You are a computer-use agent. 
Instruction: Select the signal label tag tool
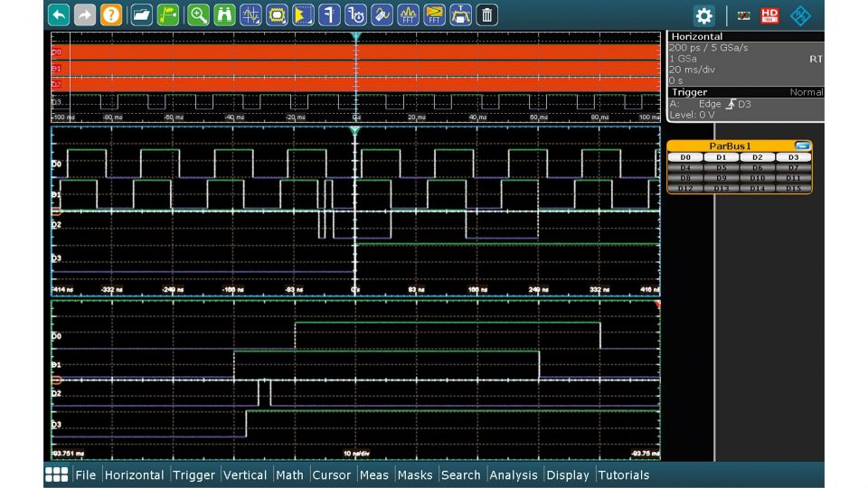pos(382,15)
